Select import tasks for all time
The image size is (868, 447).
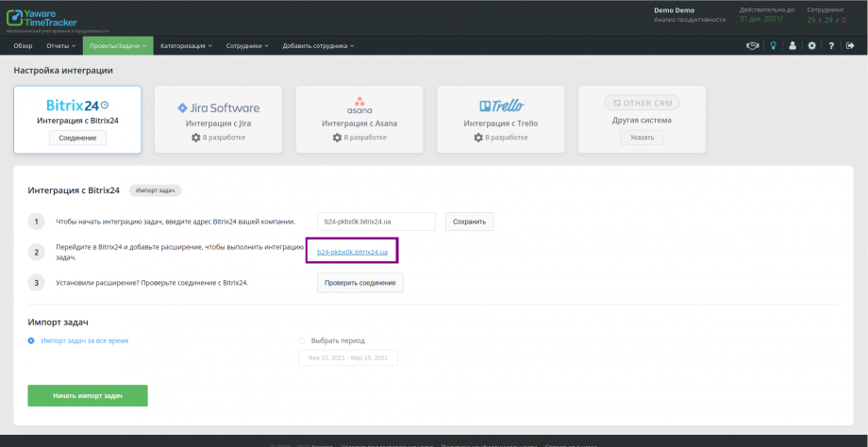point(31,340)
